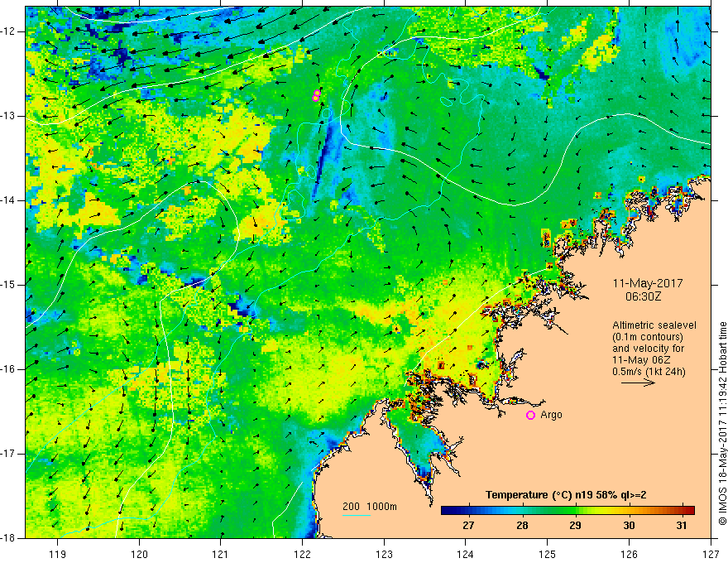
Task: Click longitude axis label 126
Action: (x=629, y=554)
